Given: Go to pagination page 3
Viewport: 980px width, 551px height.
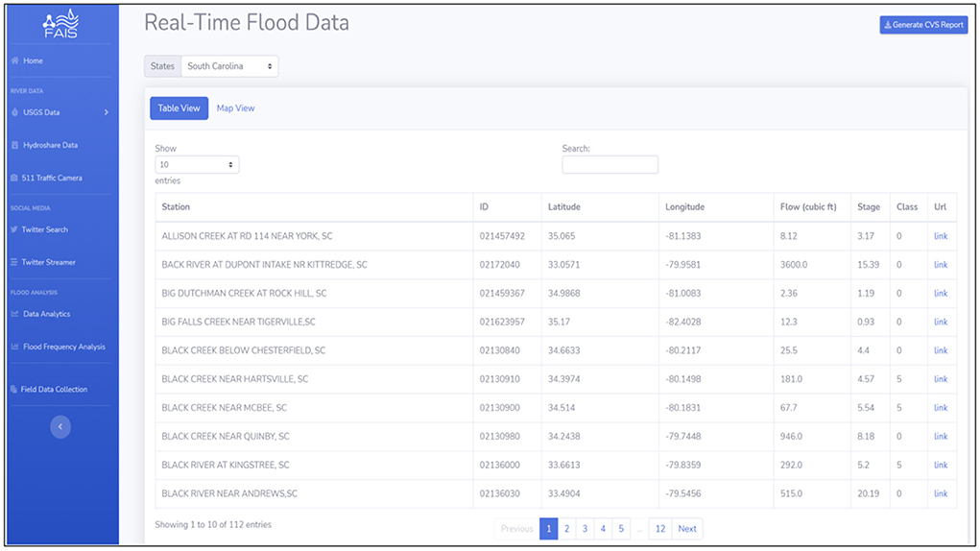Looking at the screenshot, I should click(x=585, y=529).
